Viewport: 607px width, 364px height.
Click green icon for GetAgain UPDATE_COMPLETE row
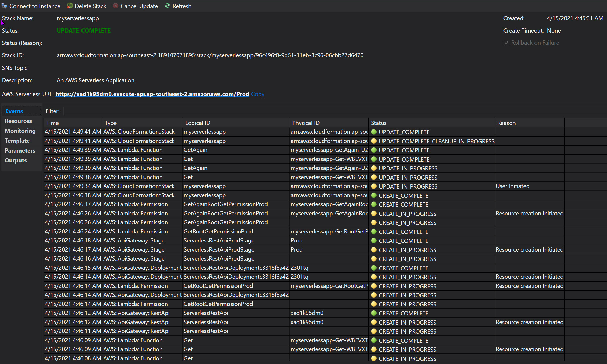pos(374,150)
